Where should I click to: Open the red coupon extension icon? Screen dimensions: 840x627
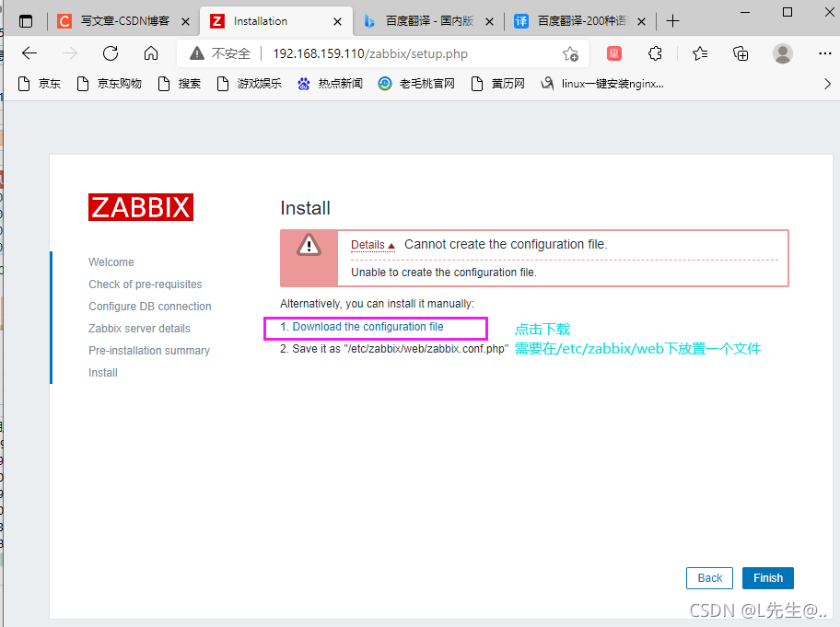[x=614, y=53]
